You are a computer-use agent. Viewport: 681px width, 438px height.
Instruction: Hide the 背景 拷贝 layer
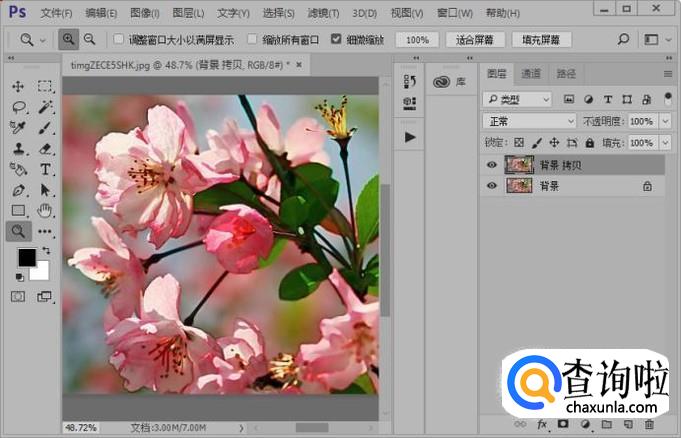pyautogui.click(x=491, y=165)
